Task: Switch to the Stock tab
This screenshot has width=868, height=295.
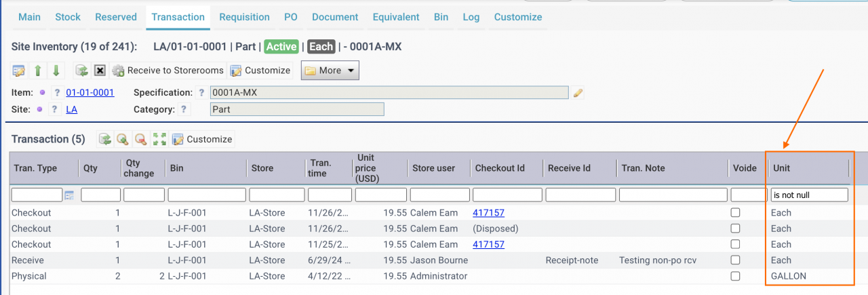Action: (68, 17)
